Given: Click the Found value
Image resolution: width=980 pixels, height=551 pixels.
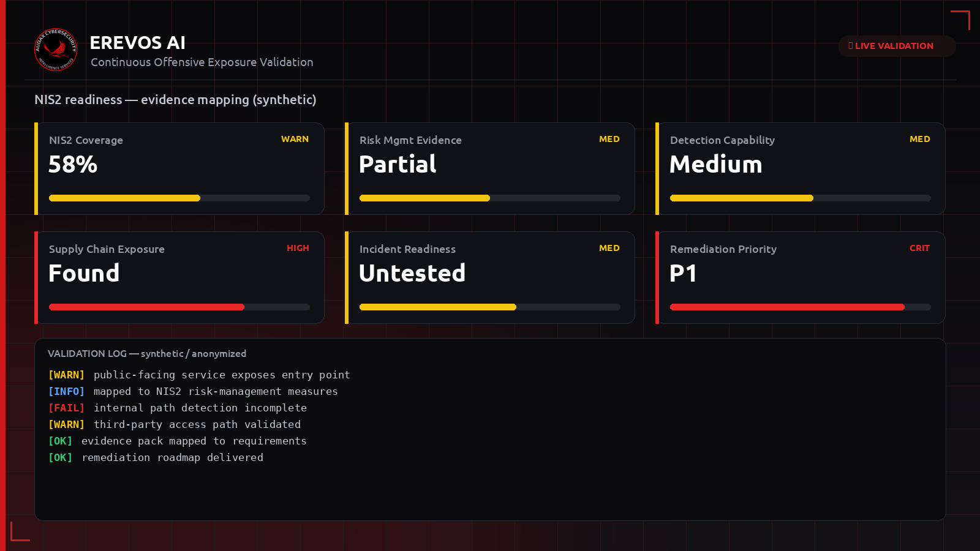Looking at the screenshot, I should [x=84, y=274].
